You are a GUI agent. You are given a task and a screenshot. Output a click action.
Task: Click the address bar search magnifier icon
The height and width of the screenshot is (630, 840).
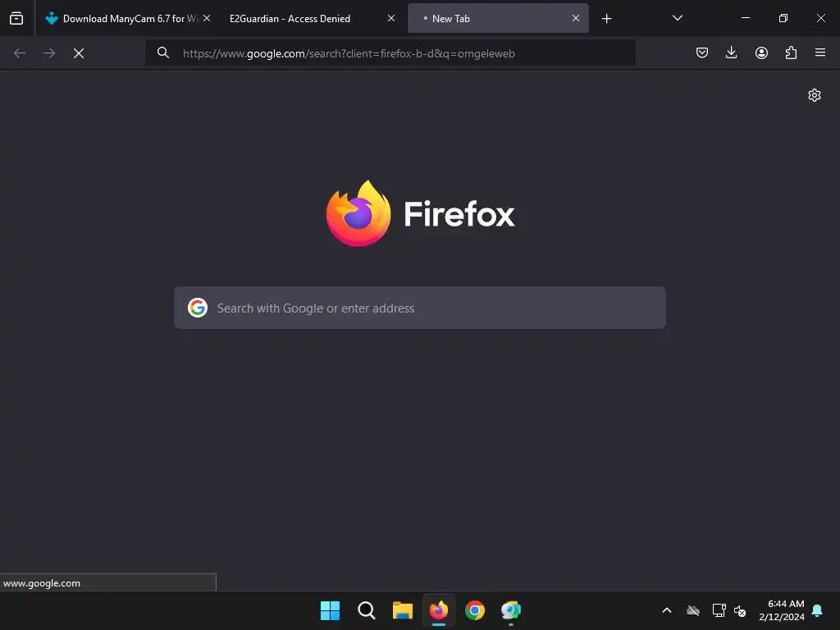[163, 52]
